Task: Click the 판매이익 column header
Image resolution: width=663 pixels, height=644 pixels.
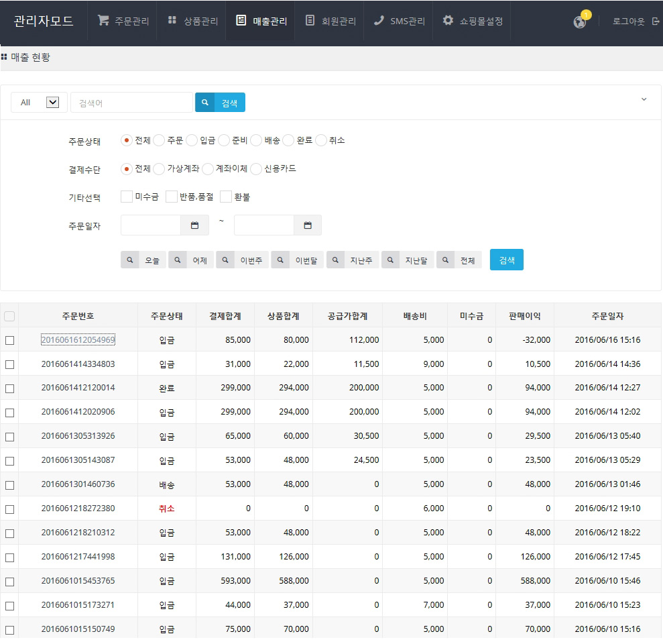Action: (525, 316)
